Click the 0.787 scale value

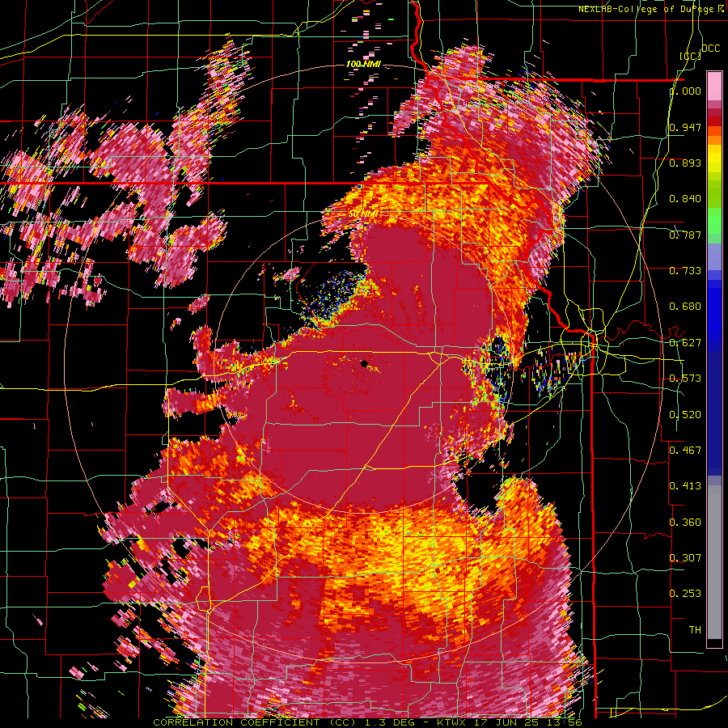tap(685, 235)
